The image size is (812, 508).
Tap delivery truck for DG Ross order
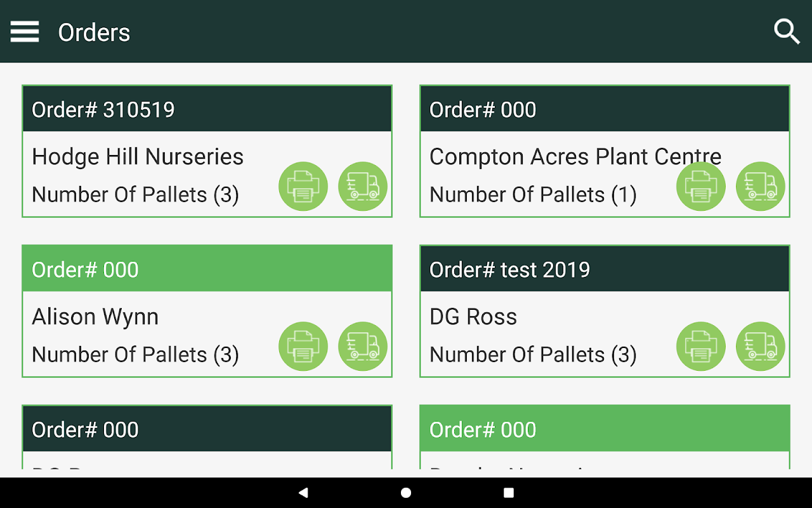click(761, 346)
